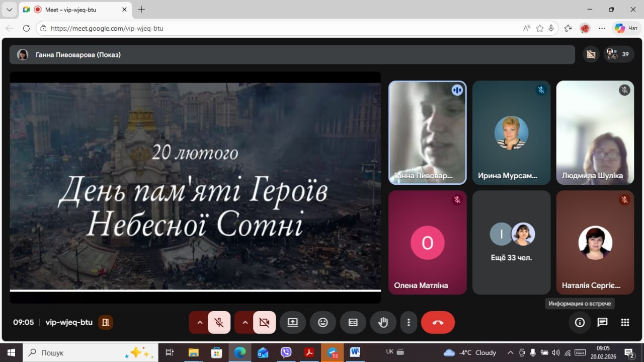Click the raise hand icon

383,323
